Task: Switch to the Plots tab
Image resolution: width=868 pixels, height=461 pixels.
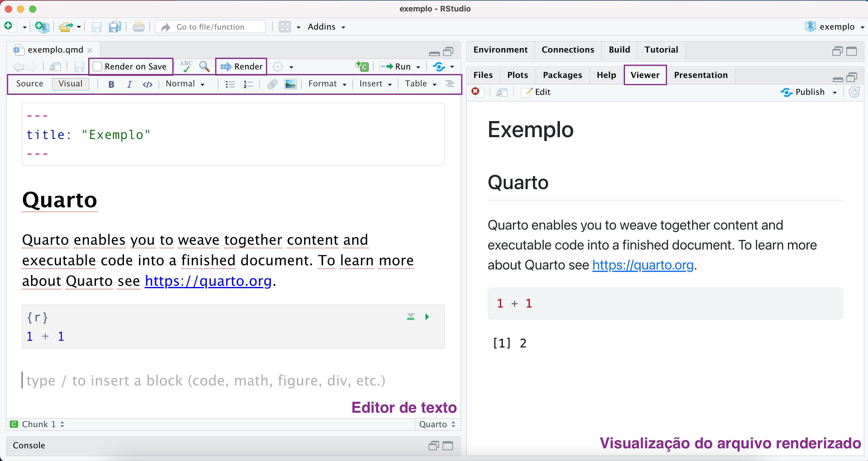Action: coord(517,75)
